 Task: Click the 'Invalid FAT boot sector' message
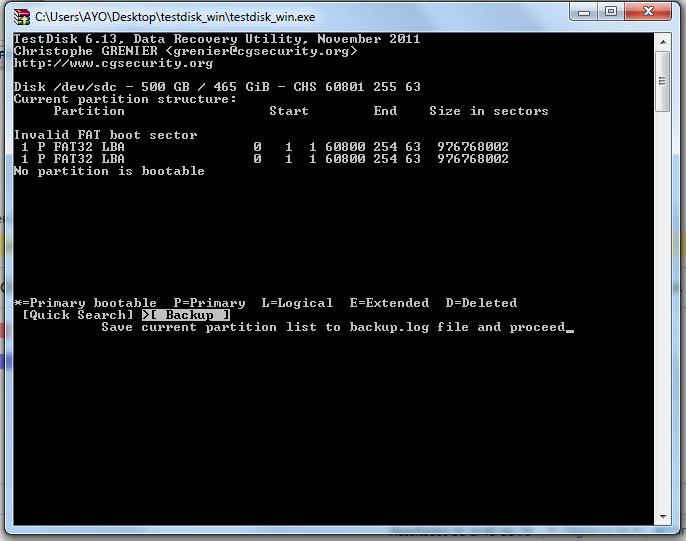105,135
